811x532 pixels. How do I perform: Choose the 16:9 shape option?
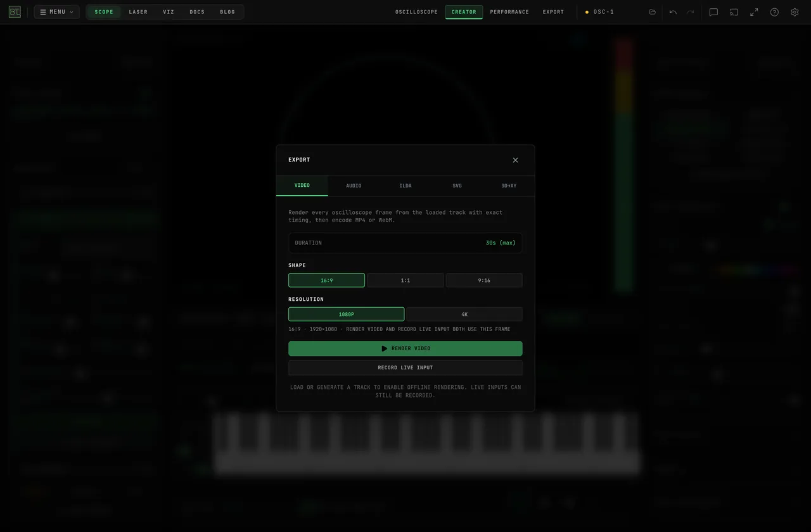pos(326,280)
